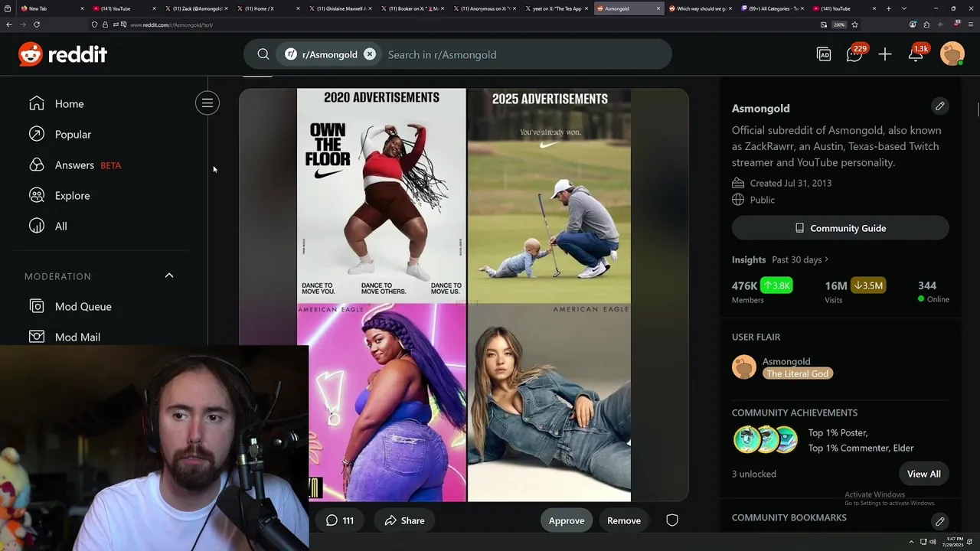980x551 pixels.
Task: Click the Explore icon in sidebar
Action: tap(37, 195)
